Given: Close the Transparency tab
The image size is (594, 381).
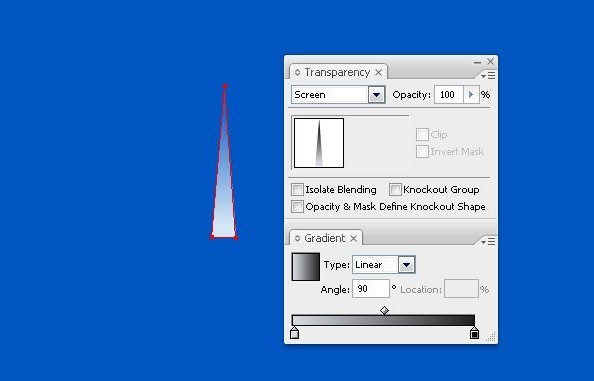Looking at the screenshot, I should [378, 72].
